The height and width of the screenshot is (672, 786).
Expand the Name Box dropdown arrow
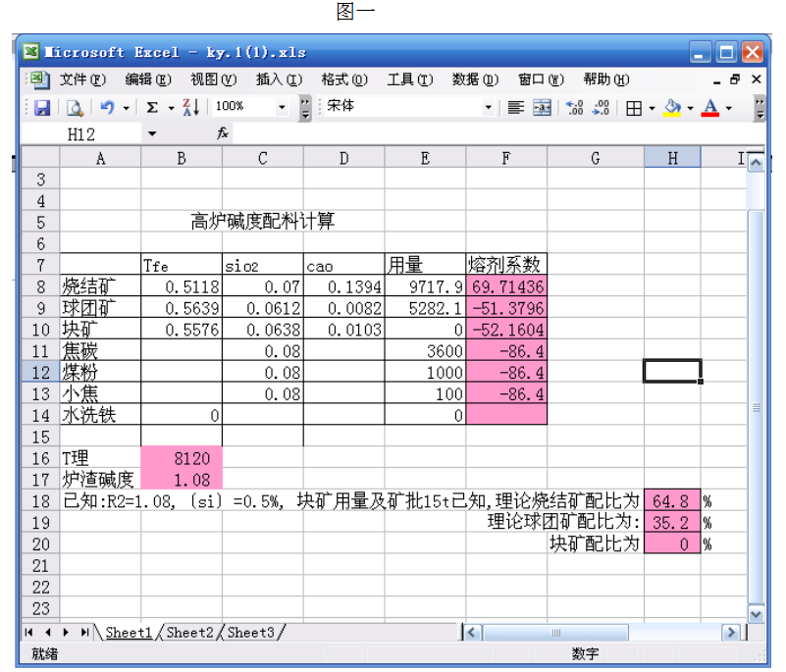[x=152, y=133]
